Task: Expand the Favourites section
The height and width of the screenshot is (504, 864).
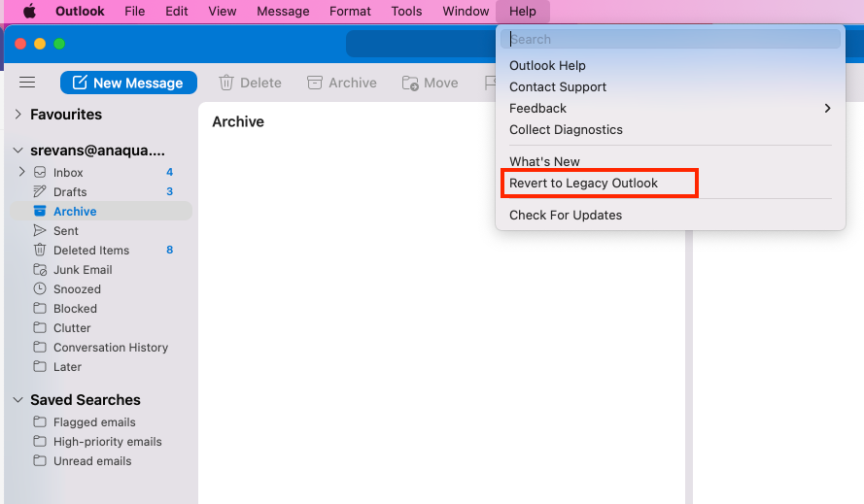Action: (x=18, y=114)
